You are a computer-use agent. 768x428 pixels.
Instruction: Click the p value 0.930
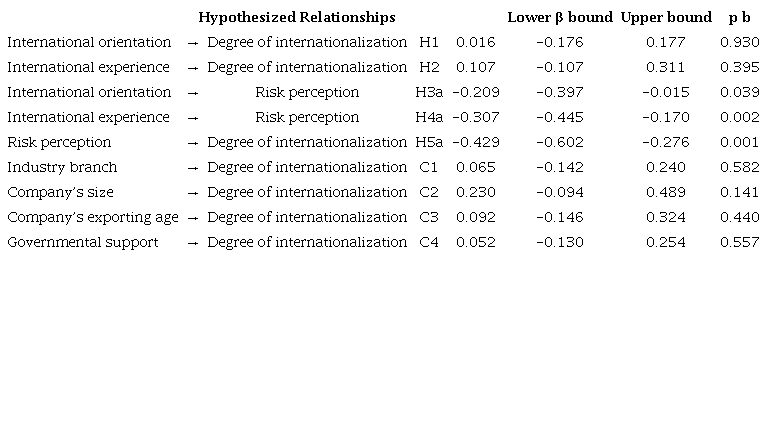click(739, 42)
